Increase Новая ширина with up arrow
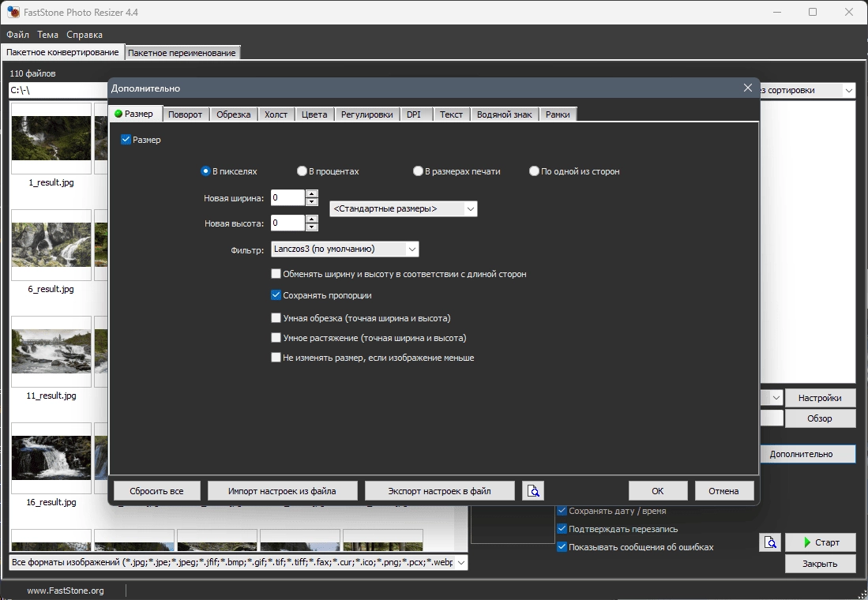The height and width of the screenshot is (600, 868). click(312, 193)
